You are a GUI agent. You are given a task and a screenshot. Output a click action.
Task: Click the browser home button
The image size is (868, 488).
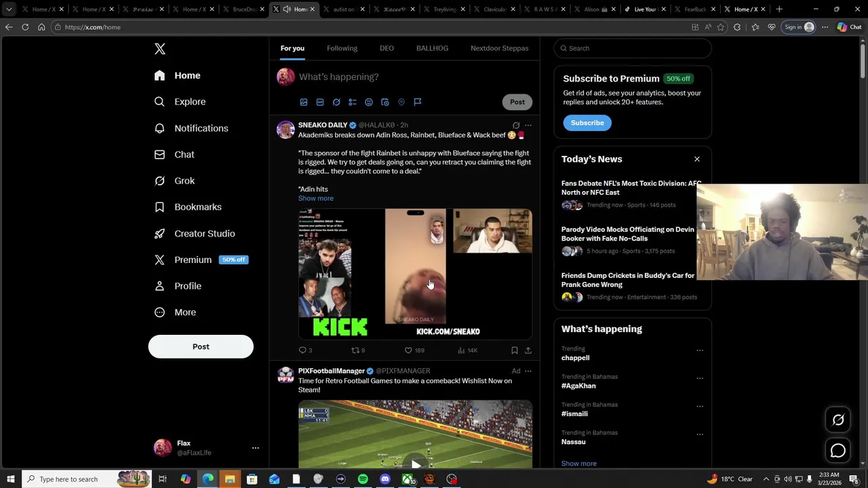pos(41,27)
